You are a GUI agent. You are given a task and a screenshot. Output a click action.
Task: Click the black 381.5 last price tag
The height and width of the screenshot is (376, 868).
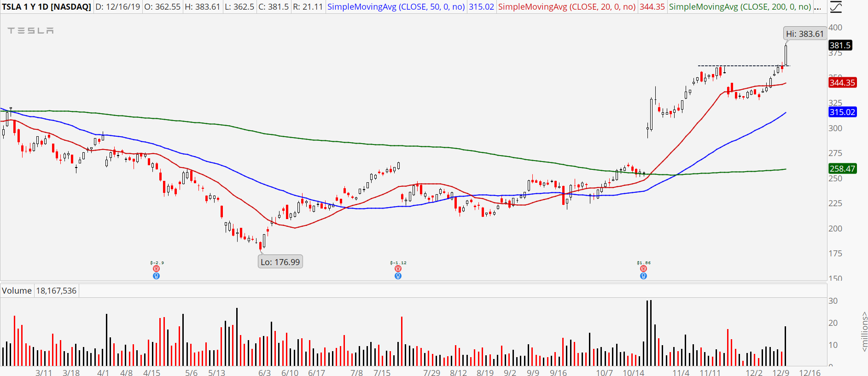[x=840, y=45]
